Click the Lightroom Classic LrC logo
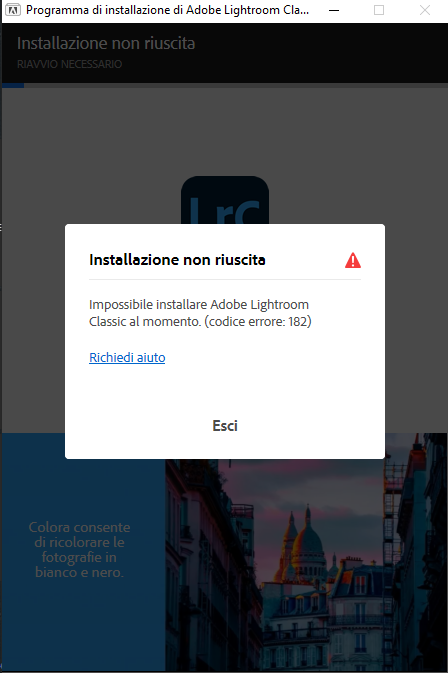Viewport: 448px width, 673px height. pyautogui.click(x=225, y=200)
